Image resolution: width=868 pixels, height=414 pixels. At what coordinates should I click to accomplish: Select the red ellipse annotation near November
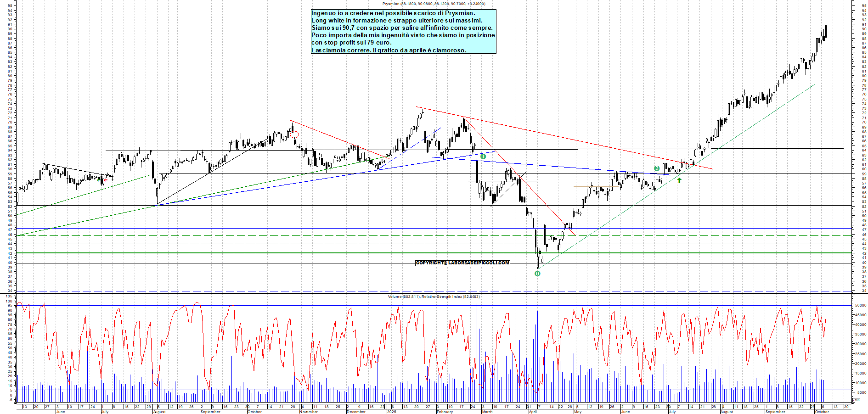click(294, 134)
